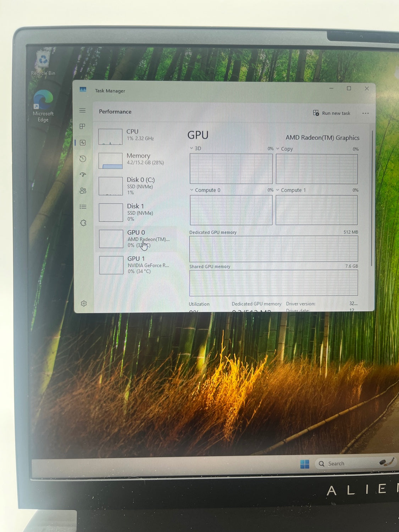This screenshot has width=399, height=532.
Task: Open the Details list icon
Action: tap(83, 207)
